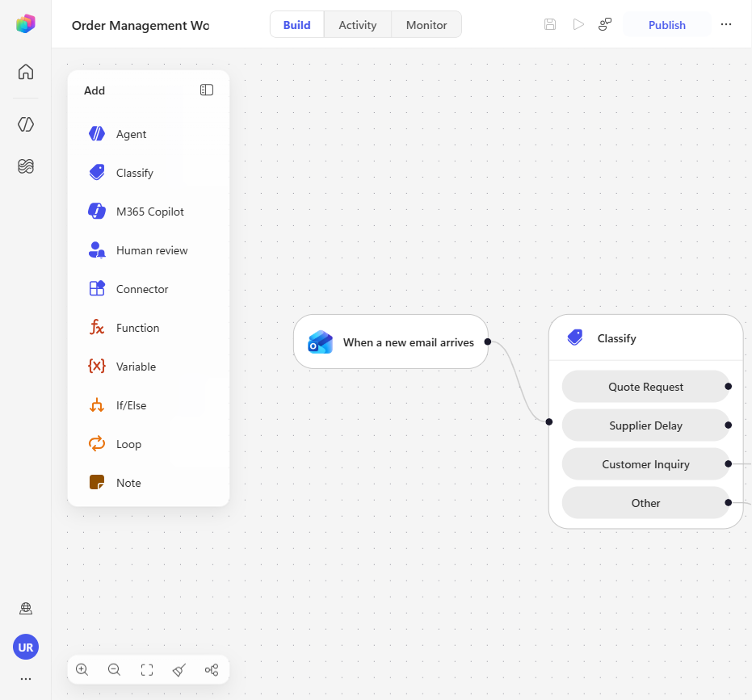Open the Home page from sidebar
Image resolution: width=752 pixels, height=700 pixels.
click(x=25, y=72)
